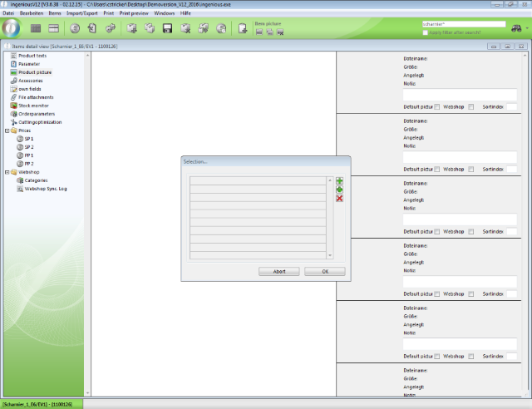Select Cuttingoptimization in the sidebar tree
The height and width of the screenshot is (409, 532).
click(40, 122)
